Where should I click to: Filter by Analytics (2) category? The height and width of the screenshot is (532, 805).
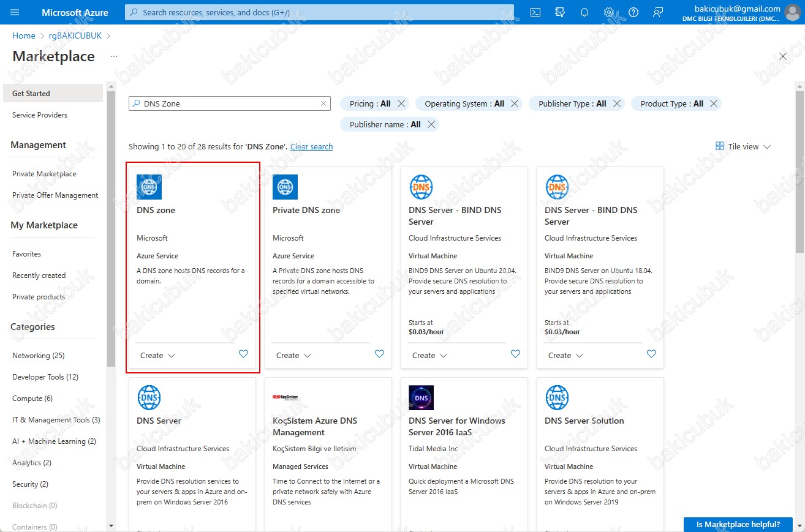point(32,463)
